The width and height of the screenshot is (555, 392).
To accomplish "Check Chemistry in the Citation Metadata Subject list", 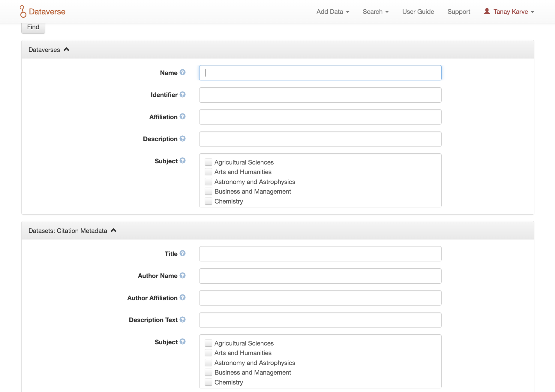I will (x=208, y=382).
